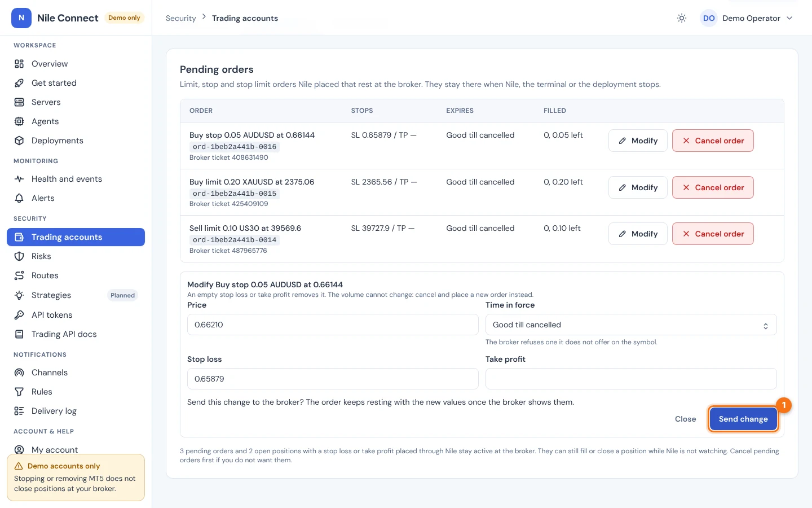Cancel the Buy limit XAUUSD order
The width and height of the screenshot is (812, 508).
click(x=713, y=187)
